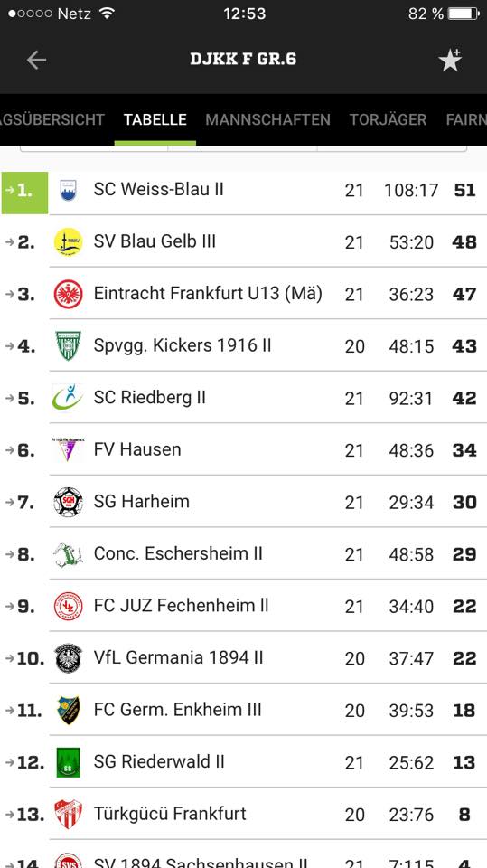487x868 pixels.
Task: Switch to the Mannschaften tab
Action: pos(267,119)
